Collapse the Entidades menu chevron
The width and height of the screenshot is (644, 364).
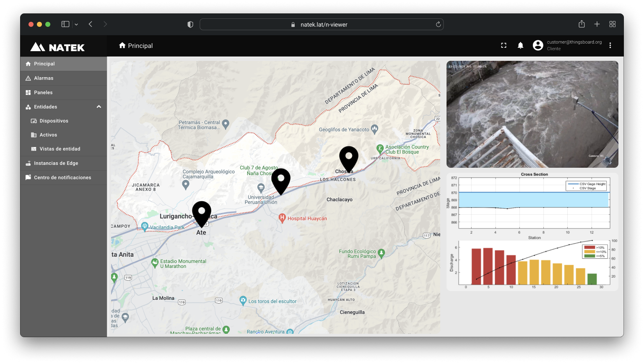[99, 107]
